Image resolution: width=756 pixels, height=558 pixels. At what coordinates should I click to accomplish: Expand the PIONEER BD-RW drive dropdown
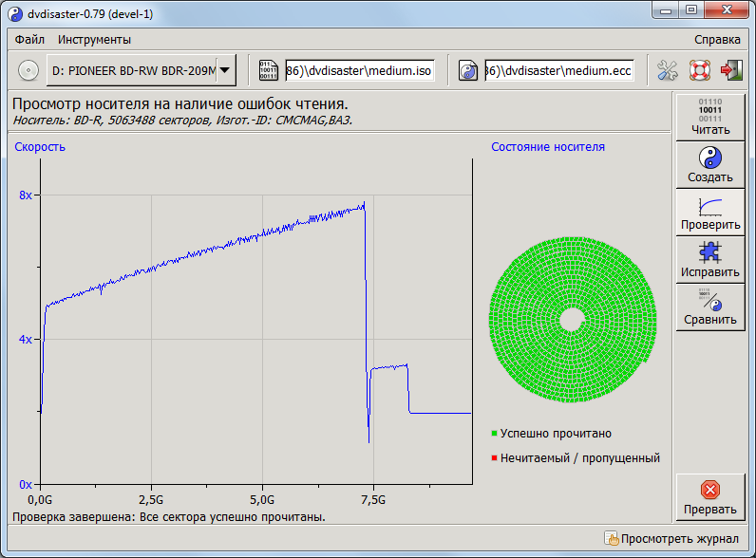tap(225, 69)
